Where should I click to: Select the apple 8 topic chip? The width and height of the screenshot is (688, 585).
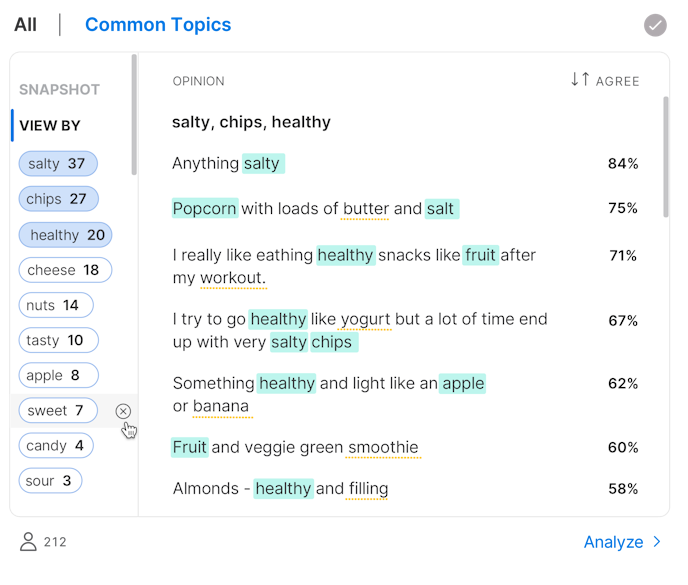(58, 375)
